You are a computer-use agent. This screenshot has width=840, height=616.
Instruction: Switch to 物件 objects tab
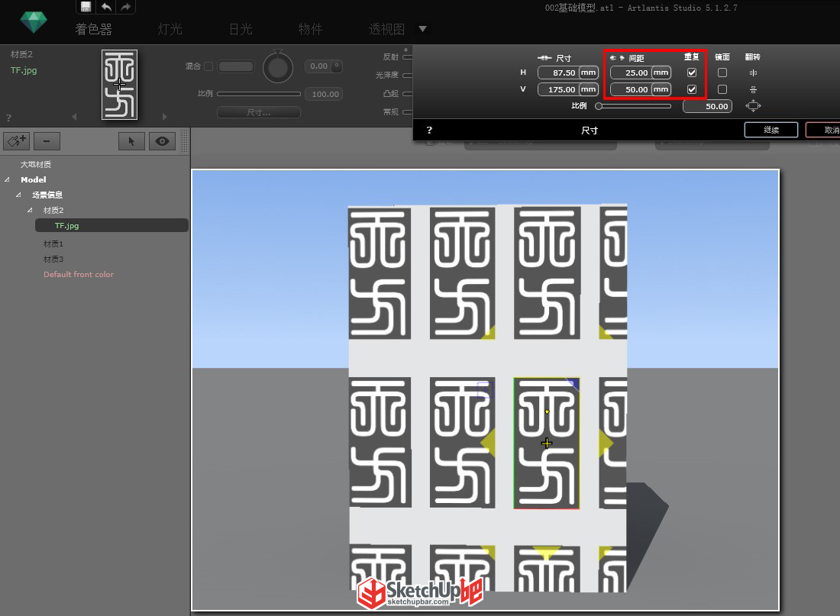pyautogui.click(x=311, y=30)
